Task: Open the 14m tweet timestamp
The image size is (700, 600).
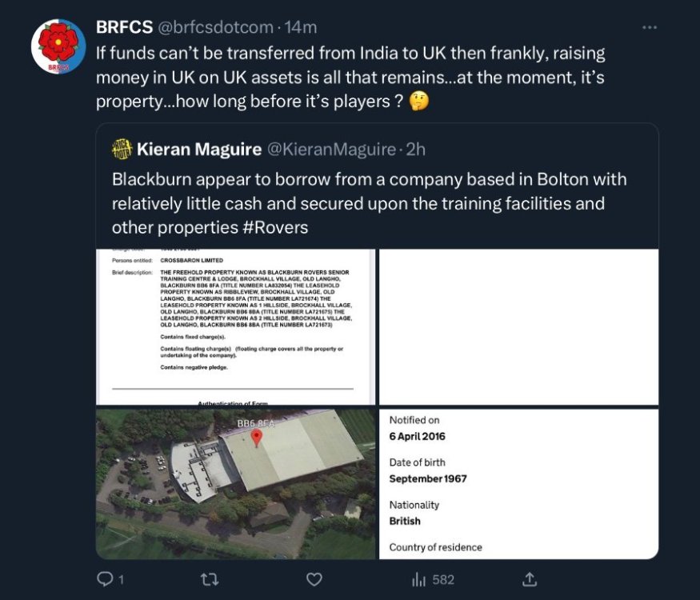Action: [301, 27]
